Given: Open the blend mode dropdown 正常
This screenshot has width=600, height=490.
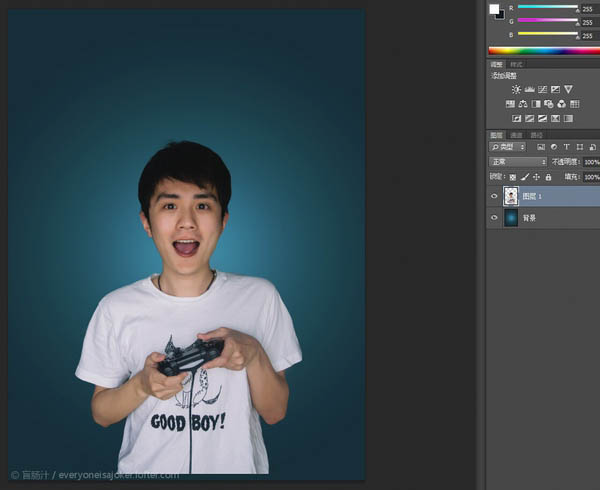Looking at the screenshot, I should click(517, 162).
